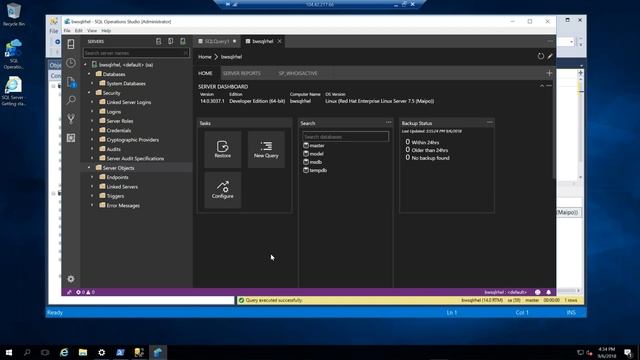
Task: Open the Extensions icon in activity bar
Action: 71,138
